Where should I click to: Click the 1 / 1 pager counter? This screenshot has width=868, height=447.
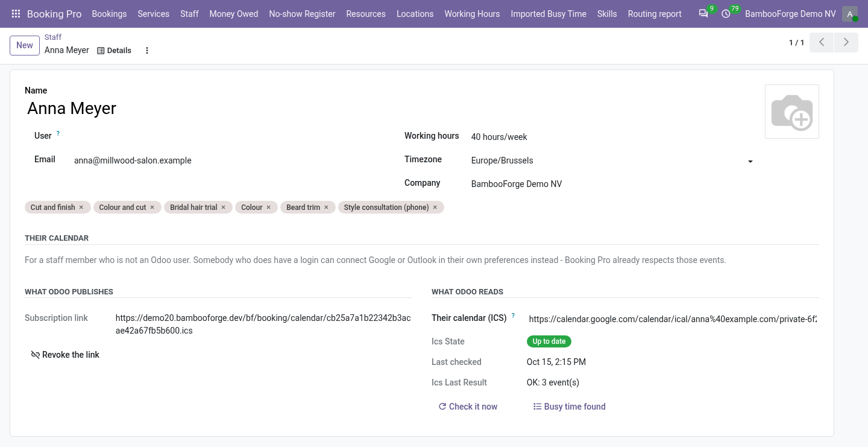pos(796,43)
